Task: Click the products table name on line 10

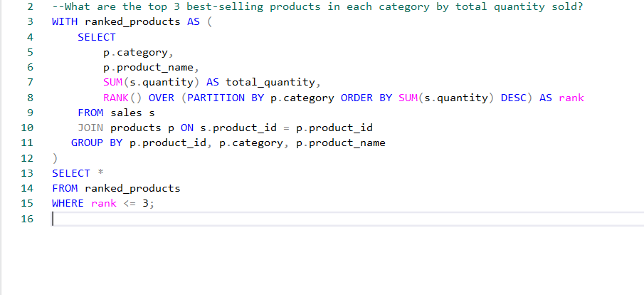Action: [x=135, y=128]
